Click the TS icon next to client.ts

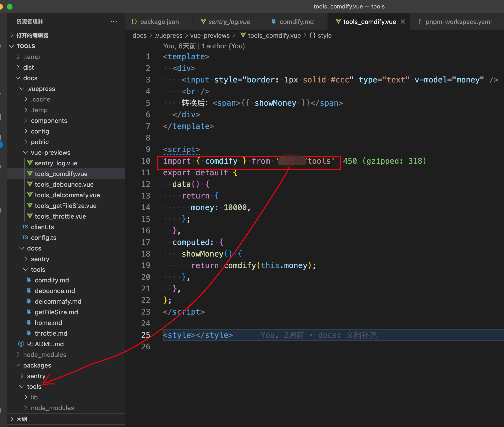pos(25,227)
